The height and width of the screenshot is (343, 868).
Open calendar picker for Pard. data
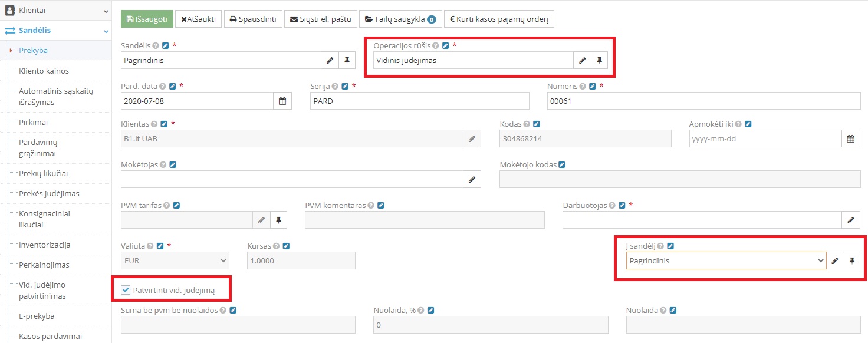(x=282, y=101)
